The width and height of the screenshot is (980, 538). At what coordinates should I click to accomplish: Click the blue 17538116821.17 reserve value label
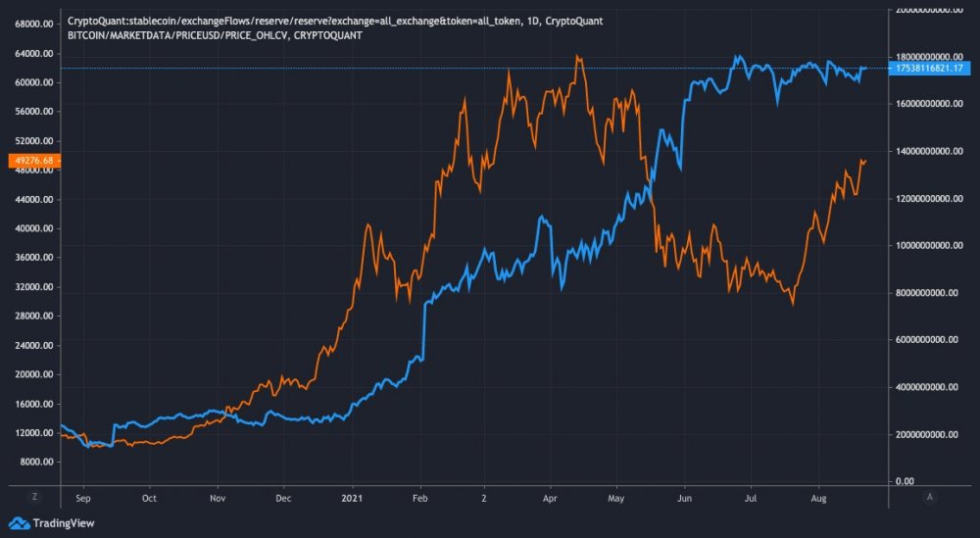[932, 69]
